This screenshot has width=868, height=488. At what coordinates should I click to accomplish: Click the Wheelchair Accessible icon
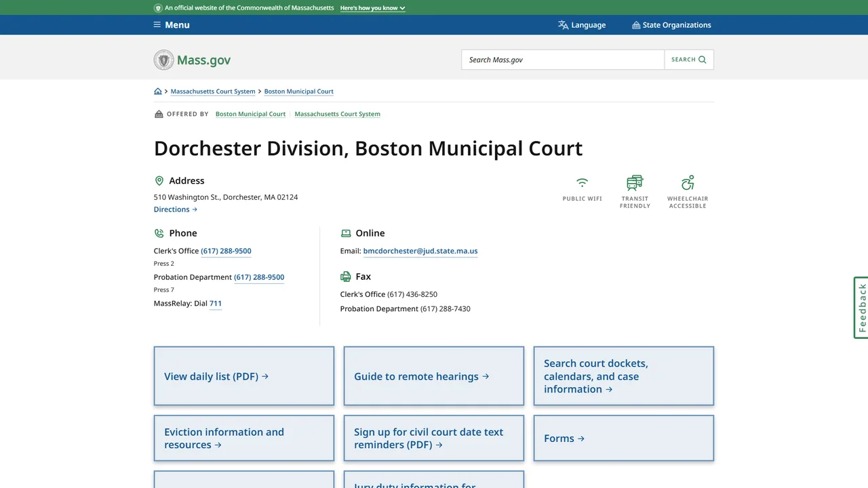pyautogui.click(x=688, y=182)
